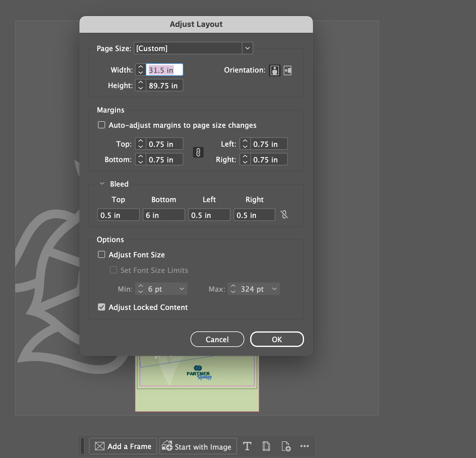Open the Page Size dropdown
Viewport: 476px width, 458px height.
pyautogui.click(x=248, y=48)
